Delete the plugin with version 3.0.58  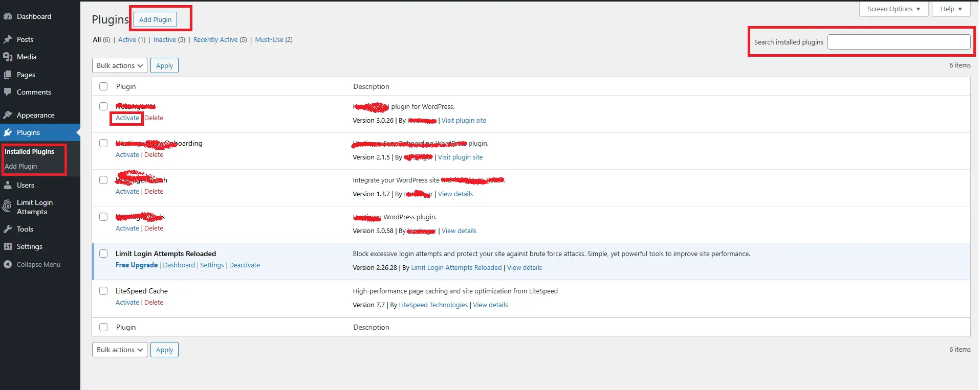point(154,228)
